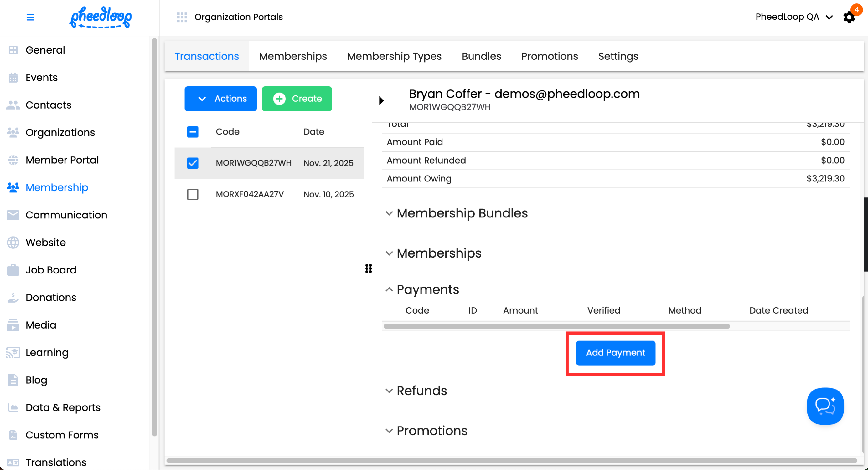Uncheck transaction MOR1WGQQB27WH checkbox
This screenshot has height=470, width=868.
pos(193,163)
